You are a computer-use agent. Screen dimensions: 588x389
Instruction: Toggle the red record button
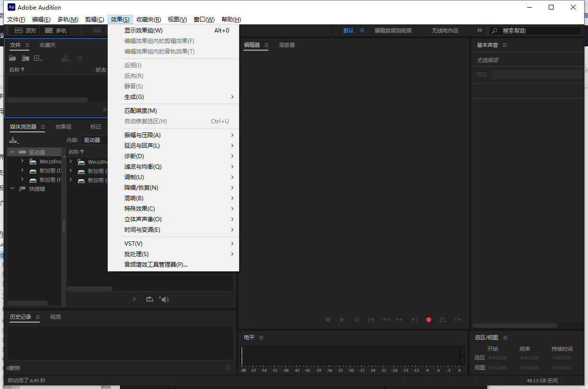pyautogui.click(x=428, y=319)
